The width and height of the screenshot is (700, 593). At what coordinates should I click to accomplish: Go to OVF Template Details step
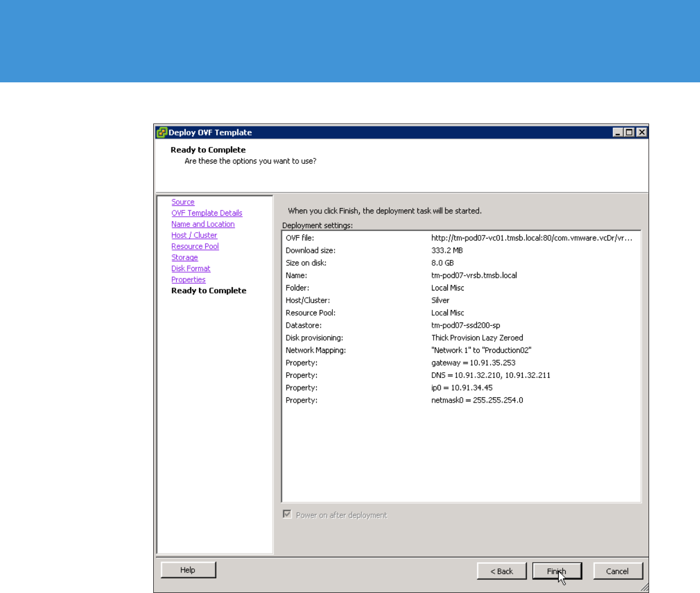(207, 213)
